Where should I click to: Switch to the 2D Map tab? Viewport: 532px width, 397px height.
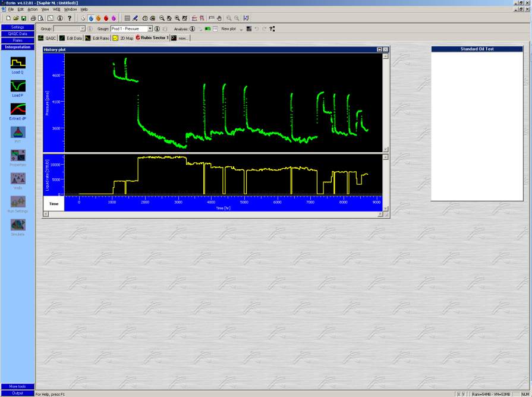(x=123, y=38)
